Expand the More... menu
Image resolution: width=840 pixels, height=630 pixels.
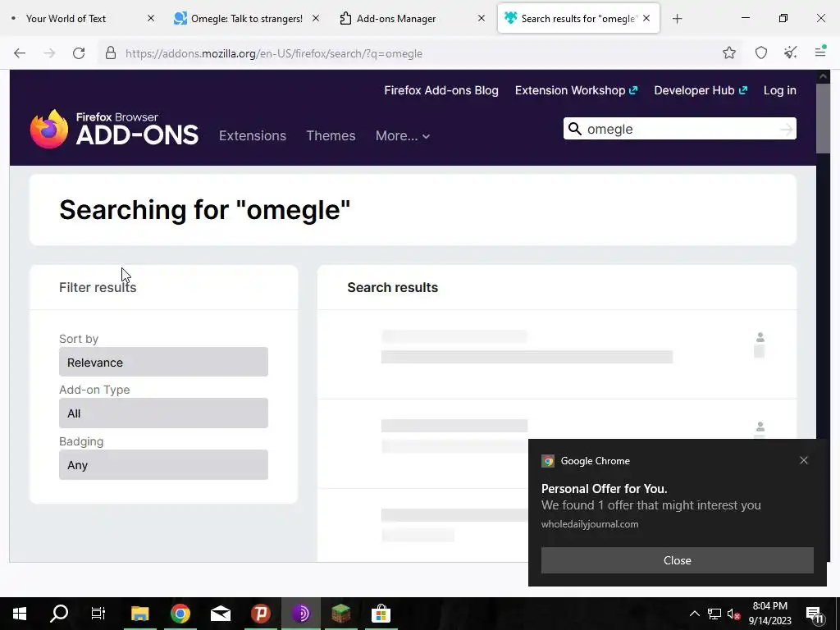pos(402,135)
